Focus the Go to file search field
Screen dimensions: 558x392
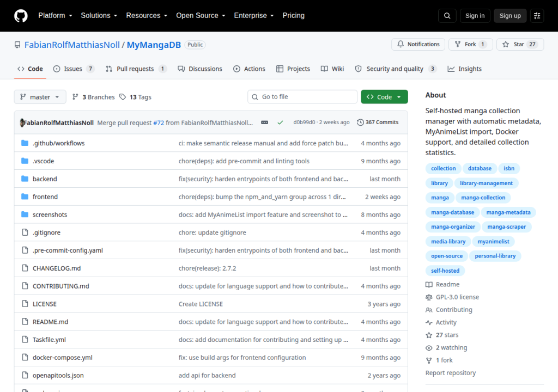tap(302, 97)
